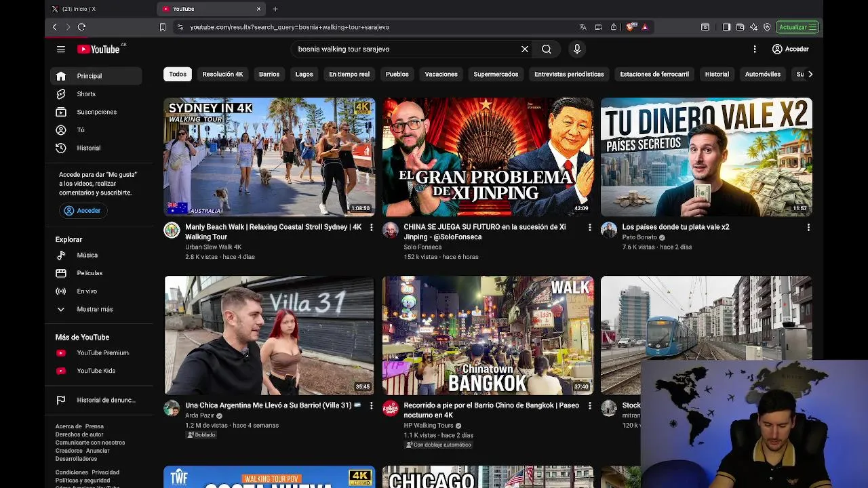Click the sidebar Acceder sign-in button
Image resolution: width=868 pixels, height=488 pixels.
point(82,211)
